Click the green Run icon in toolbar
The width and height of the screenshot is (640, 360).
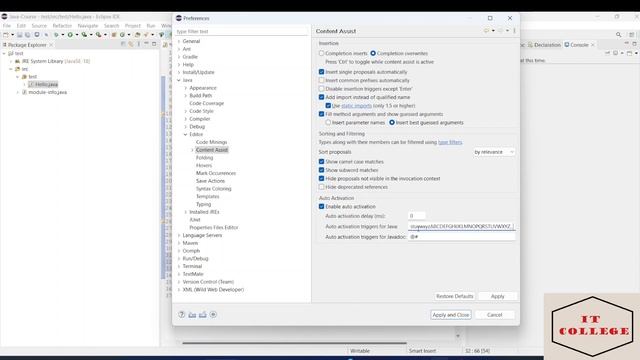(x=70, y=35)
